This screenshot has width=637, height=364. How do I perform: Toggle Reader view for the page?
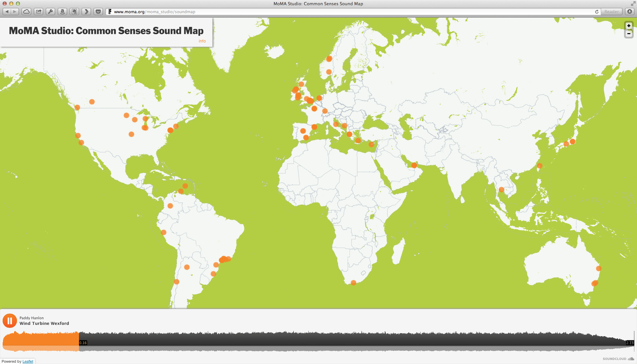click(611, 12)
